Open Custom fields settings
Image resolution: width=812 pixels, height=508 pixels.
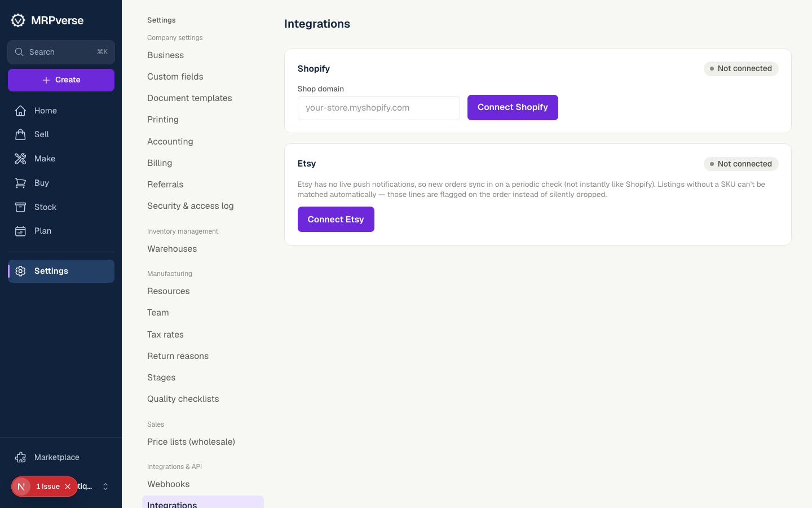coord(175,77)
